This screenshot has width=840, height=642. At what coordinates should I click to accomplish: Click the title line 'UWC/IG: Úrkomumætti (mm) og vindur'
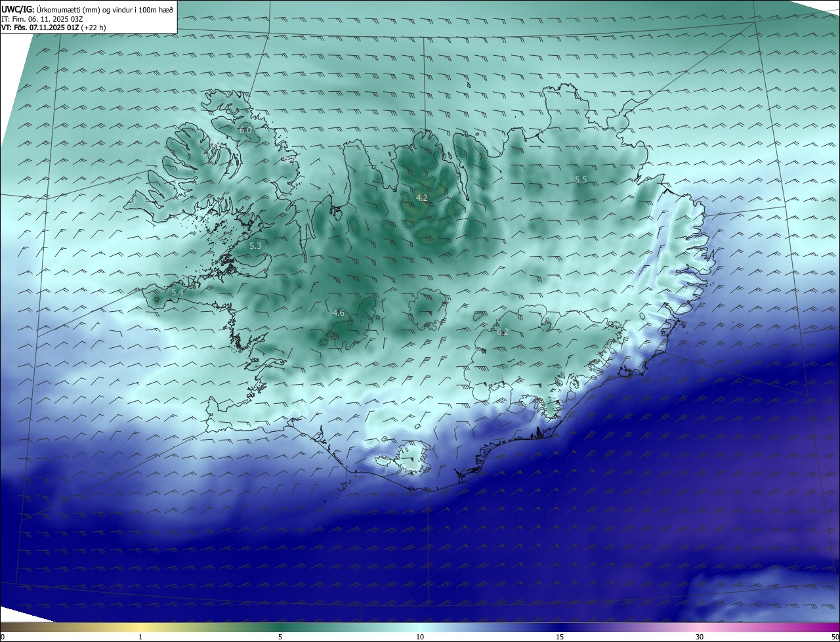tap(87, 9)
